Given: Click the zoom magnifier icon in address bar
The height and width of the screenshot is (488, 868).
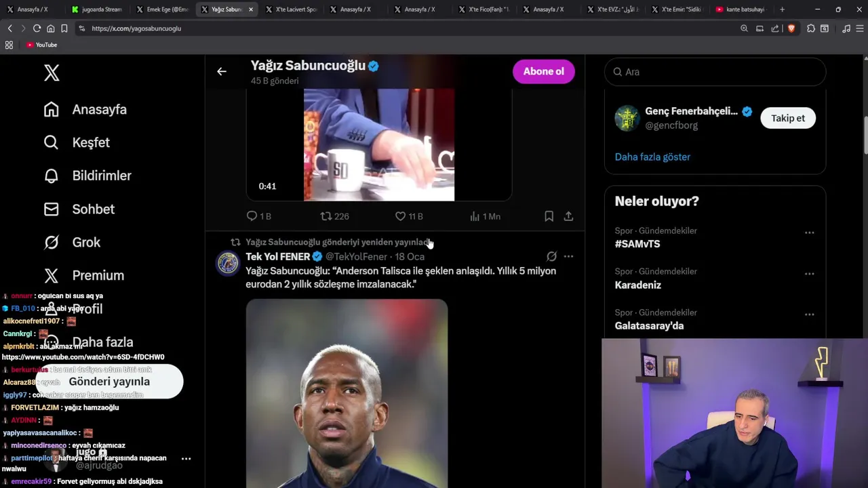Looking at the screenshot, I should tap(744, 28).
